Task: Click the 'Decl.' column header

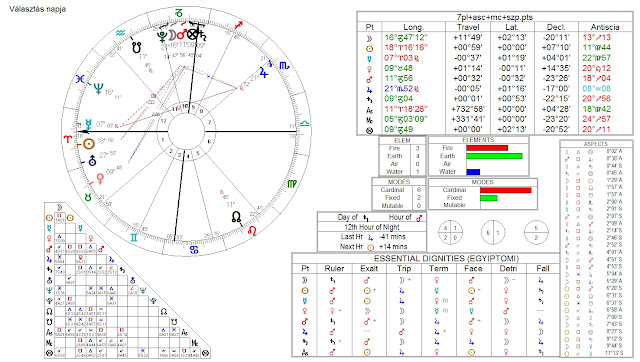Action: coord(556,27)
